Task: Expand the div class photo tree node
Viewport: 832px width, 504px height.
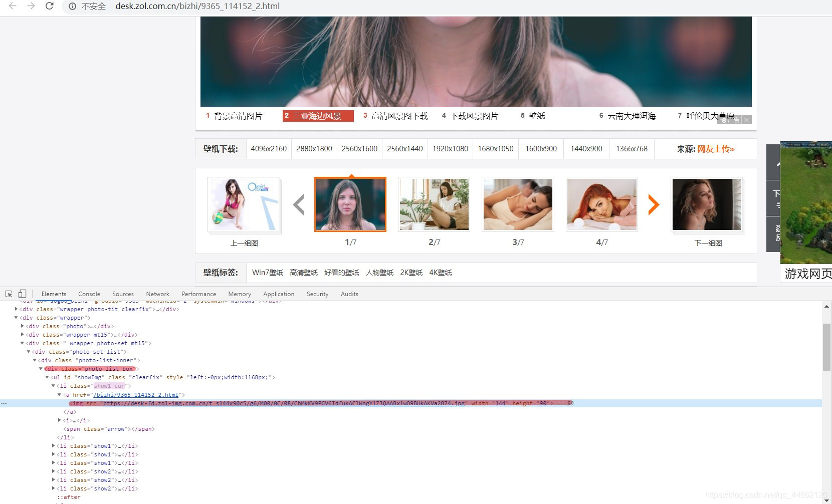Action: (x=23, y=326)
